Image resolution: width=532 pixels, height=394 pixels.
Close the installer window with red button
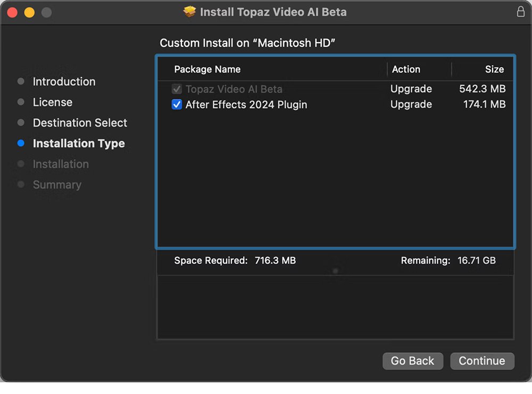point(13,13)
